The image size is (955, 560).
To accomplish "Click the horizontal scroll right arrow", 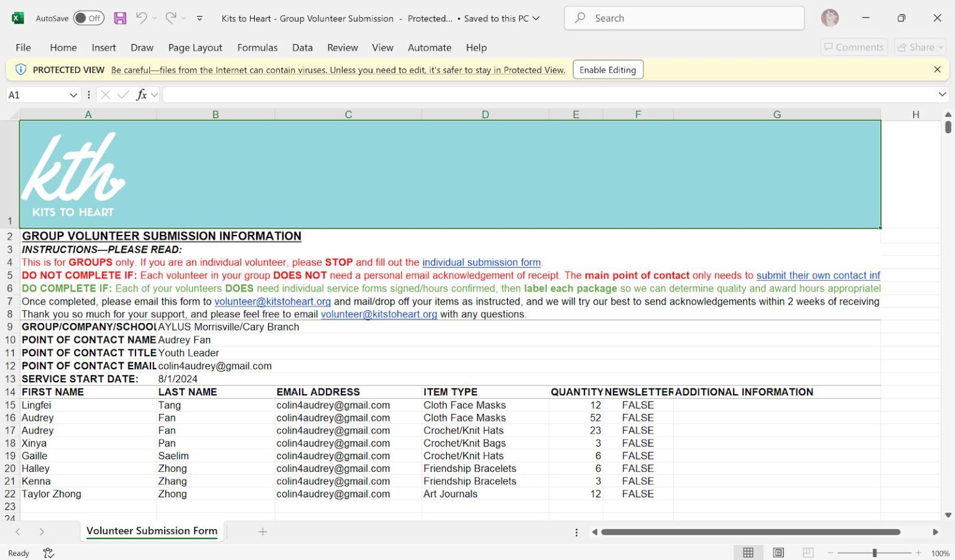I will coord(935,532).
